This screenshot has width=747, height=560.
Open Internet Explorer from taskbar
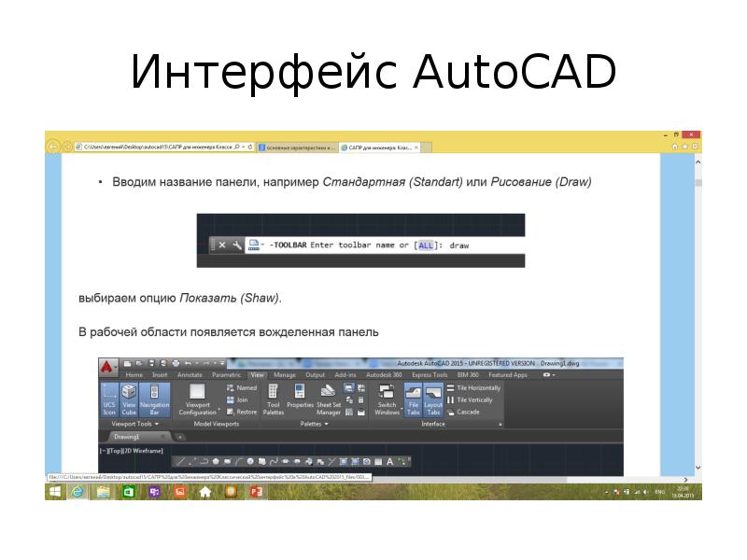[77, 492]
